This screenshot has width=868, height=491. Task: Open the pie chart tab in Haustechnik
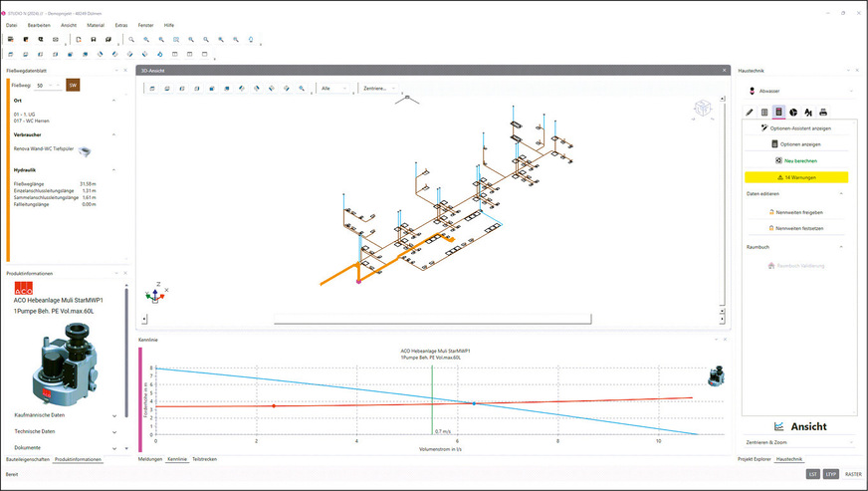[793, 113]
